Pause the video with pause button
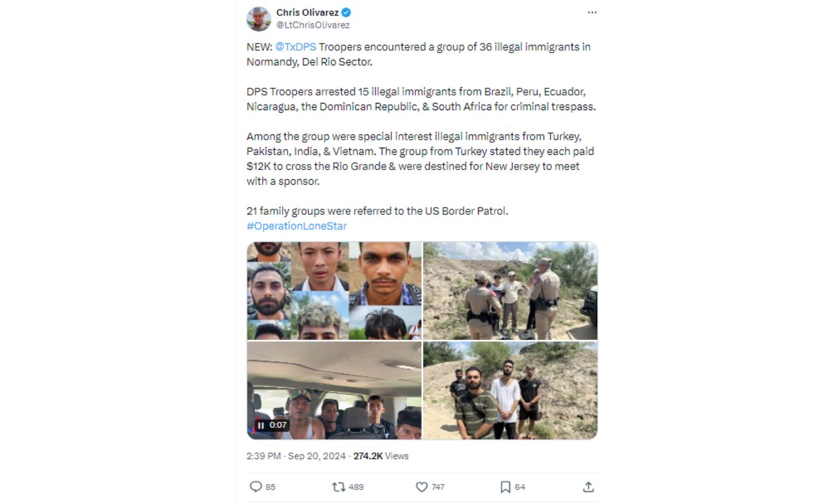 coord(261,425)
